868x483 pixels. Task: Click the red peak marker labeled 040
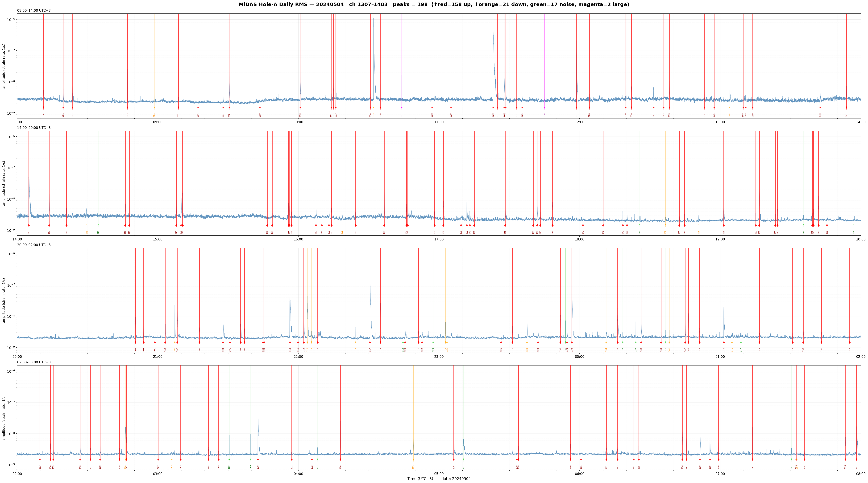pyautogui.click(x=820, y=108)
